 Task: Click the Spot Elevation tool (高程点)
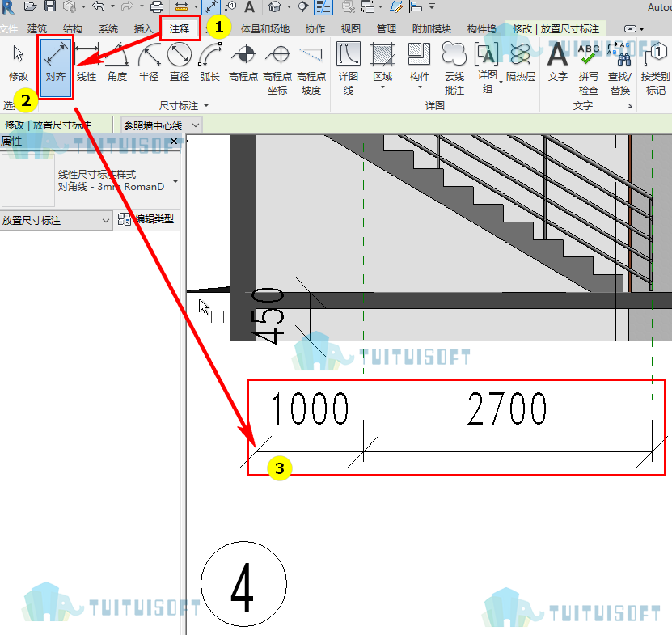click(x=243, y=62)
